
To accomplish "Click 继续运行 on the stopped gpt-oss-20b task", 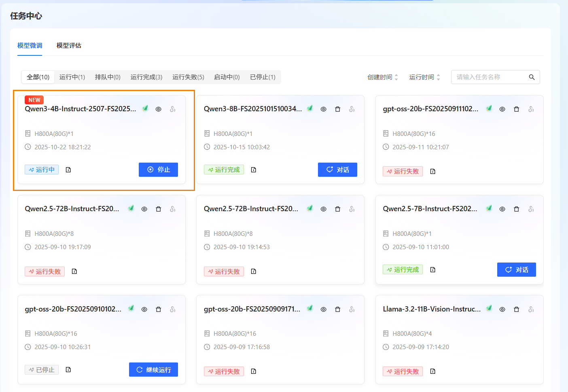I will (x=153, y=370).
